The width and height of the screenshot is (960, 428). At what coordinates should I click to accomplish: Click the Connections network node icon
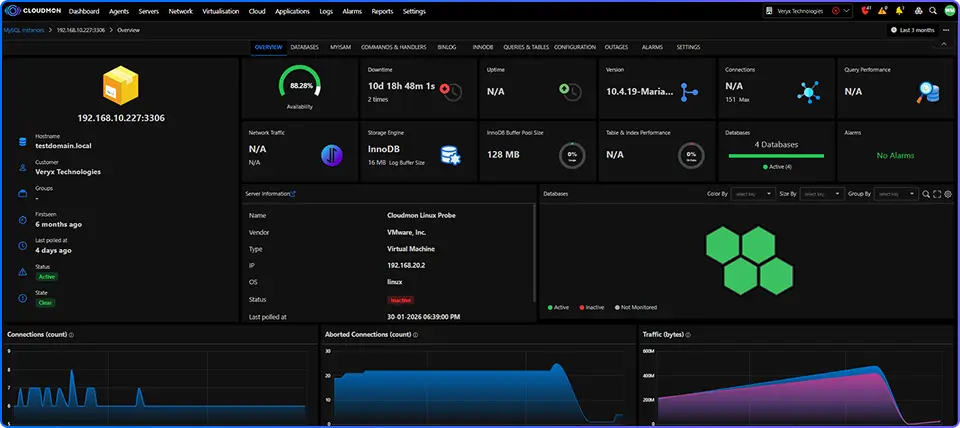click(x=808, y=91)
